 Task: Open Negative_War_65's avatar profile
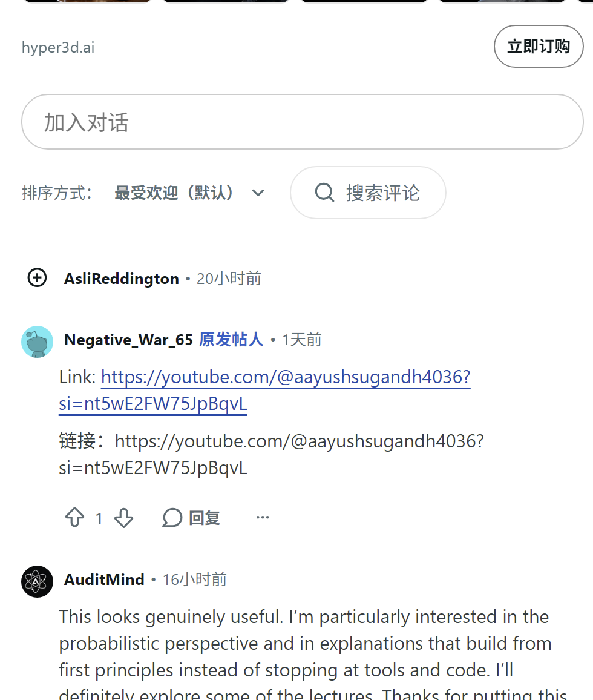(37, 342)
